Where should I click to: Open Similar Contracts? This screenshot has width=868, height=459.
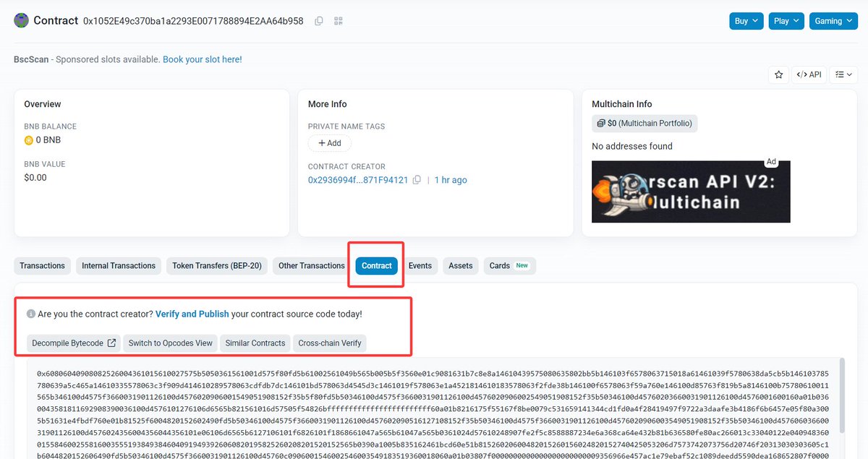pyautogui.click(x=255, y=343)
